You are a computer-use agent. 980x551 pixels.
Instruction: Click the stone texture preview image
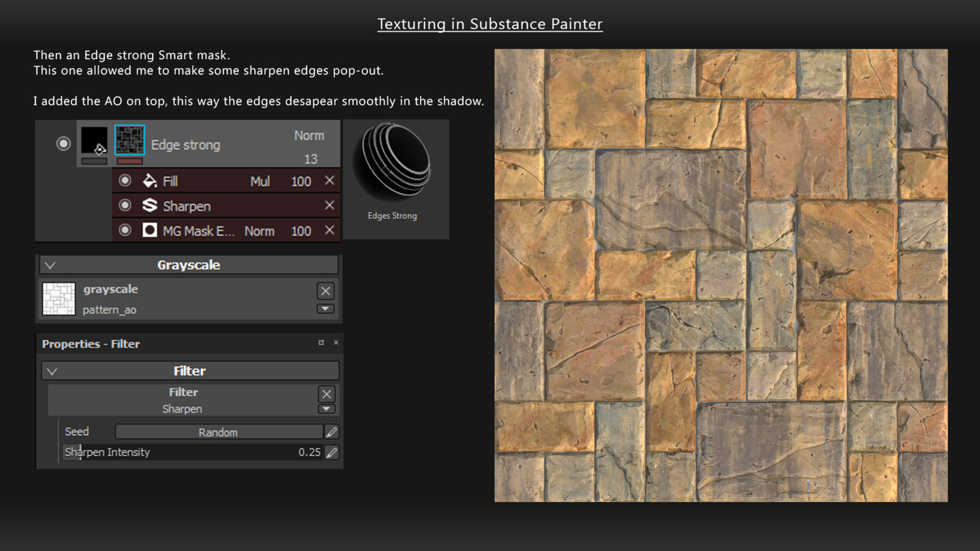(x=721, y=275)
